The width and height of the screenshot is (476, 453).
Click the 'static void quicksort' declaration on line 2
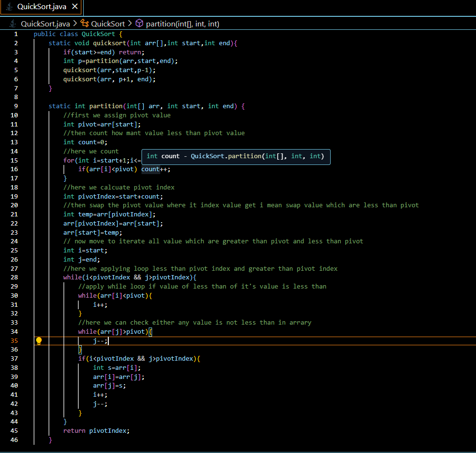[143, 43]
